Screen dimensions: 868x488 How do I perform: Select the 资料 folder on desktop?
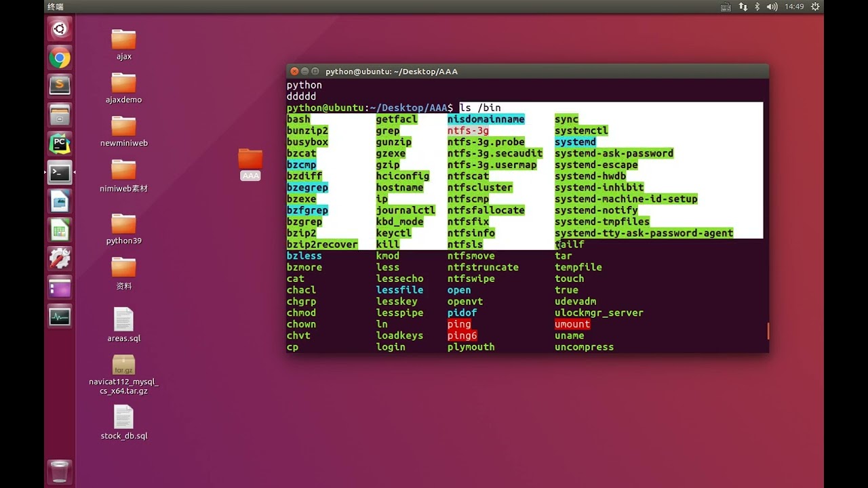[x=123, y=274]
